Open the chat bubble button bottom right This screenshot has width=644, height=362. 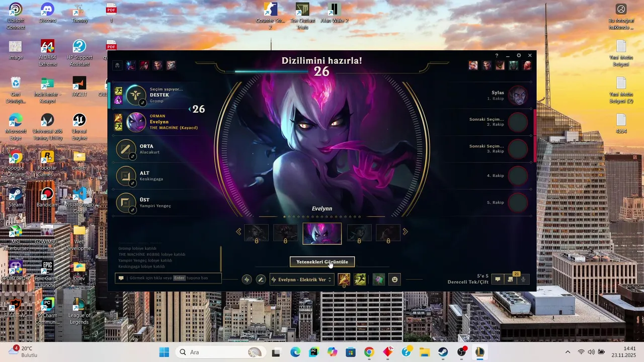click(498, 280)
